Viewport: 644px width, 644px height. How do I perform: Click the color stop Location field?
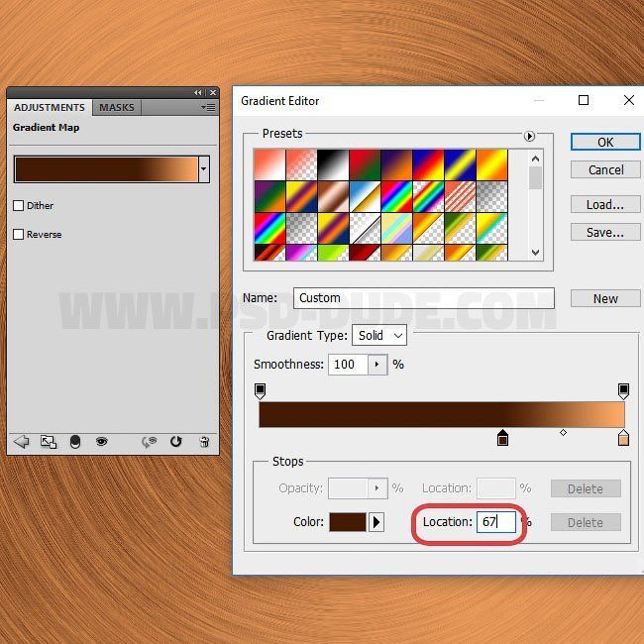click(x=496, y=522)
